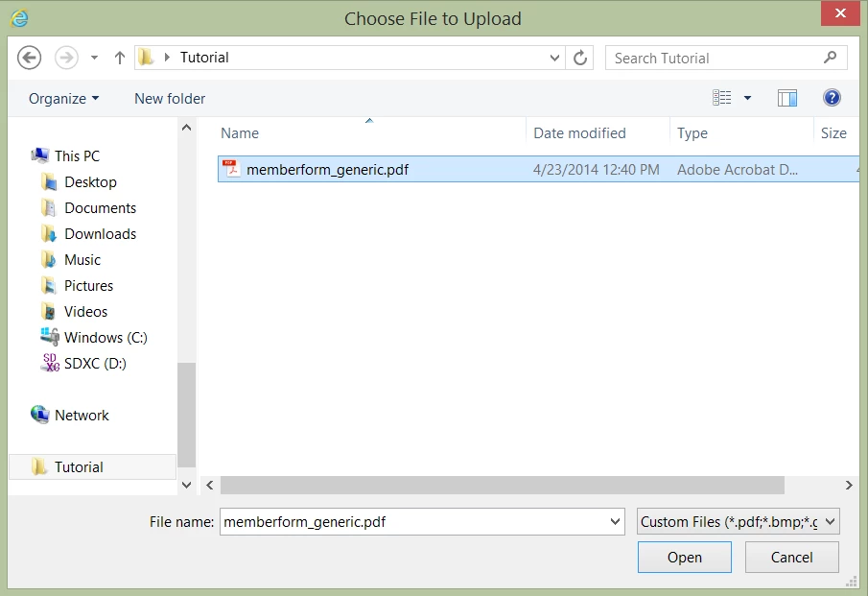Screen dimensions: 868x596
Task: Select Network in navigation pane
Action: 82,416
